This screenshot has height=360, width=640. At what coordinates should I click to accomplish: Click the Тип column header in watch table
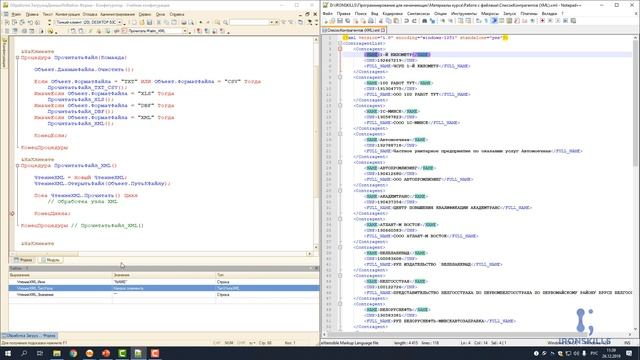pos(267,275)
